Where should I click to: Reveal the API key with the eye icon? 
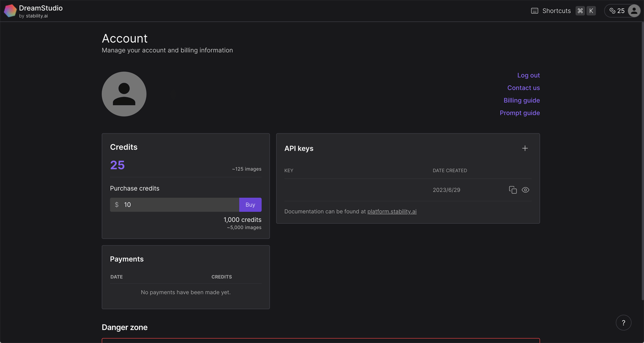(x=526, y=190)
